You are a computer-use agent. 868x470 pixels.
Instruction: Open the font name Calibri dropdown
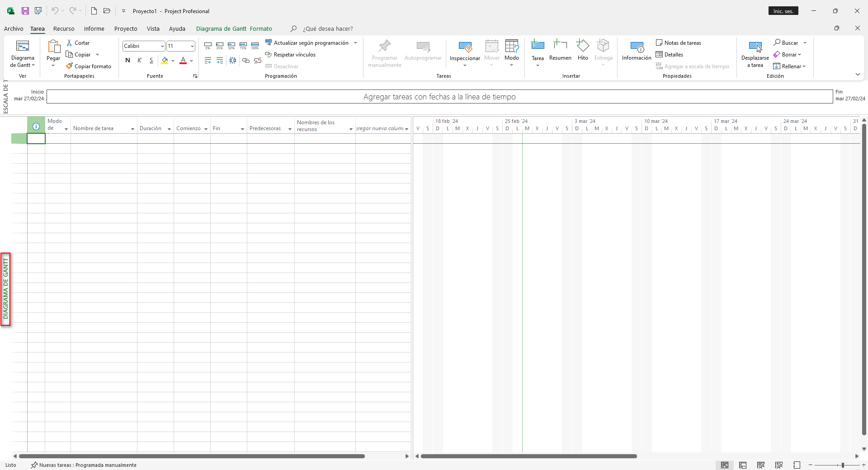pos(162,46)
